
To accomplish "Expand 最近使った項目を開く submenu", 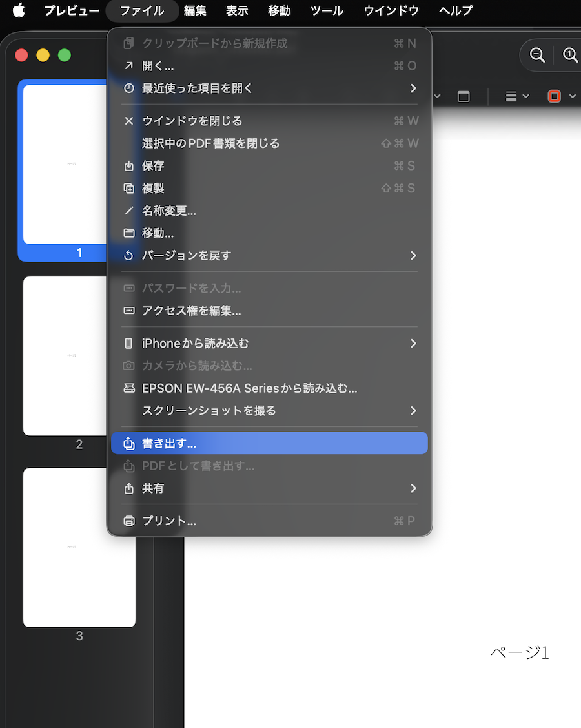I will coord(269,88).
